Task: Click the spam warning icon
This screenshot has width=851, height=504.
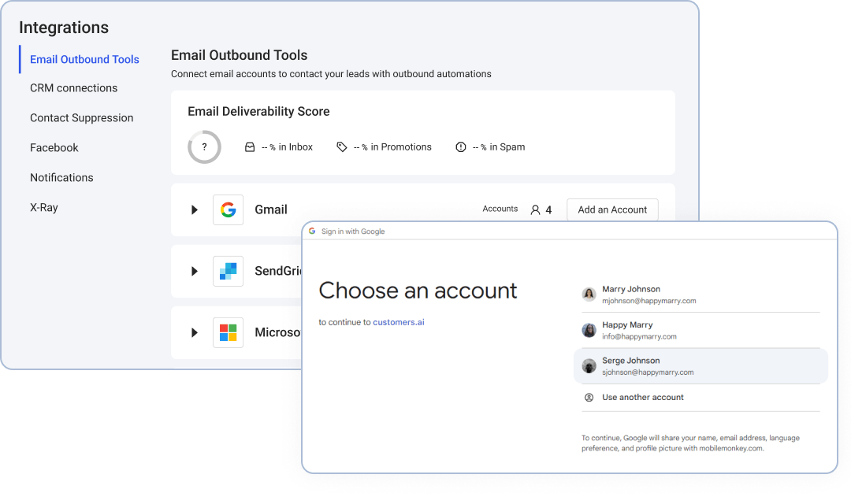Action: [x=461, y=147]
